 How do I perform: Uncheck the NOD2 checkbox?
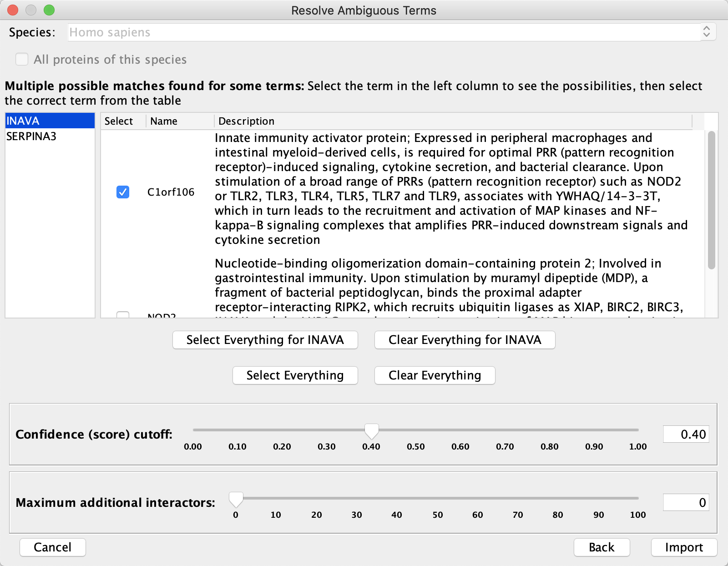point(122,315)
